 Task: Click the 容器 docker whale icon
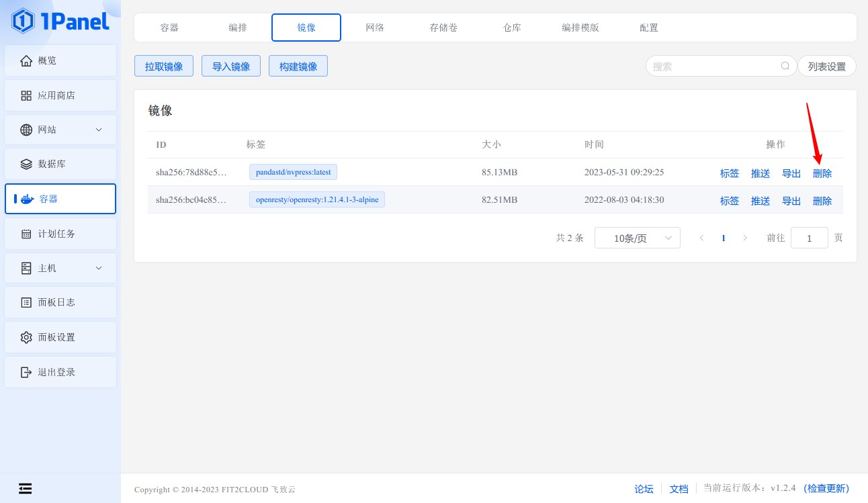(27, 199)
